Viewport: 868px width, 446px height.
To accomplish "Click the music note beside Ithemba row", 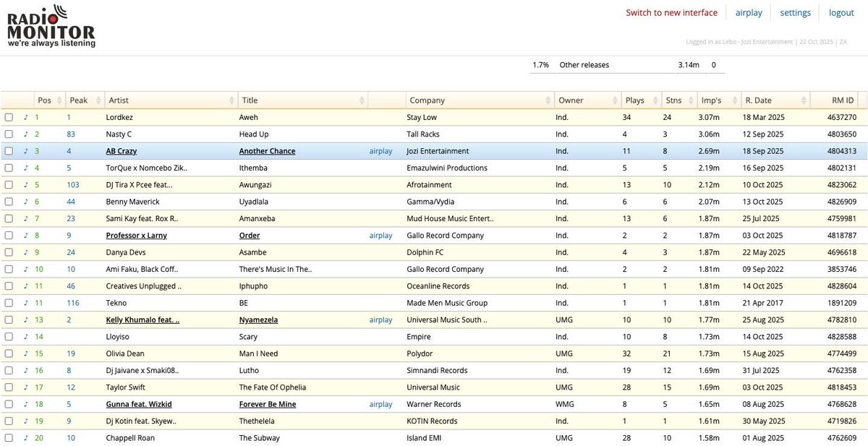I will coord(25,168).
